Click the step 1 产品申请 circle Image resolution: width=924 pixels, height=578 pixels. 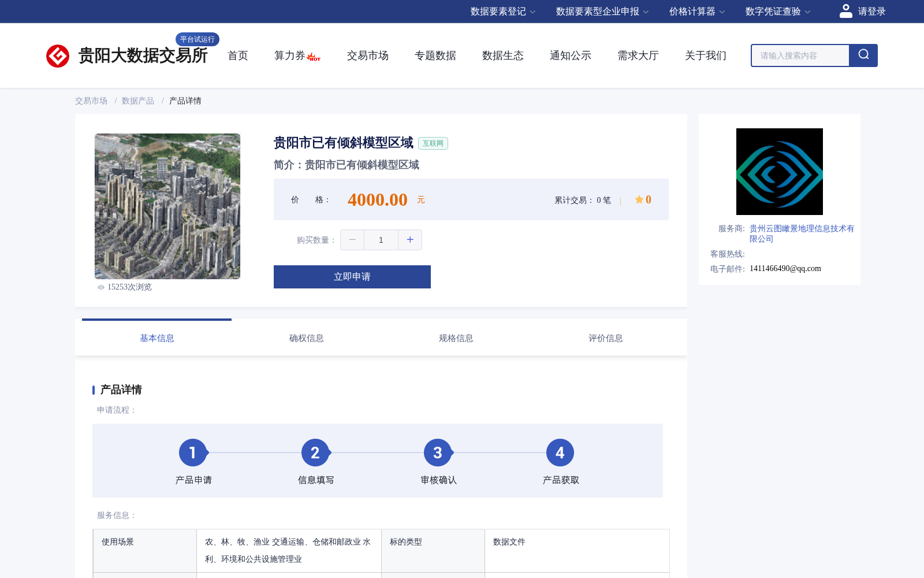click(193, 453)
